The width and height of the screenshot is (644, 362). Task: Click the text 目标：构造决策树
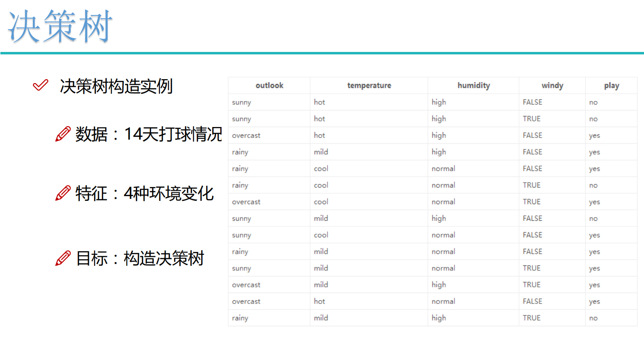140,259
